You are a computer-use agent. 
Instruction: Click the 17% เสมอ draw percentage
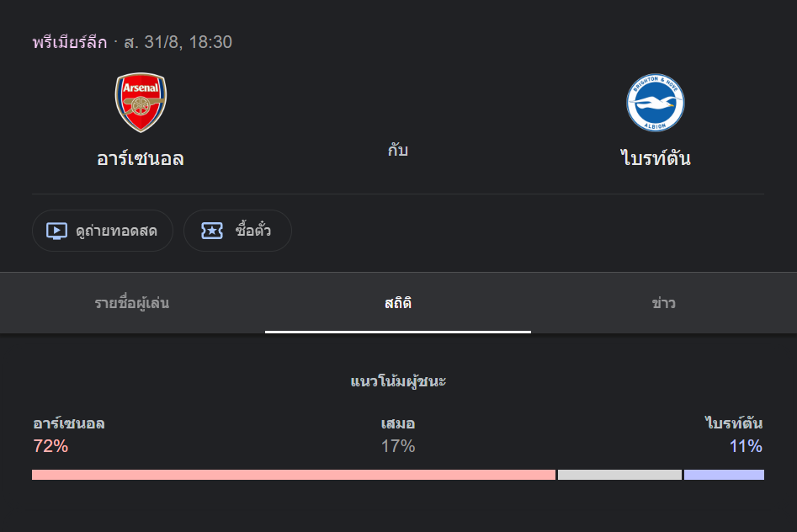coord(398,446)
